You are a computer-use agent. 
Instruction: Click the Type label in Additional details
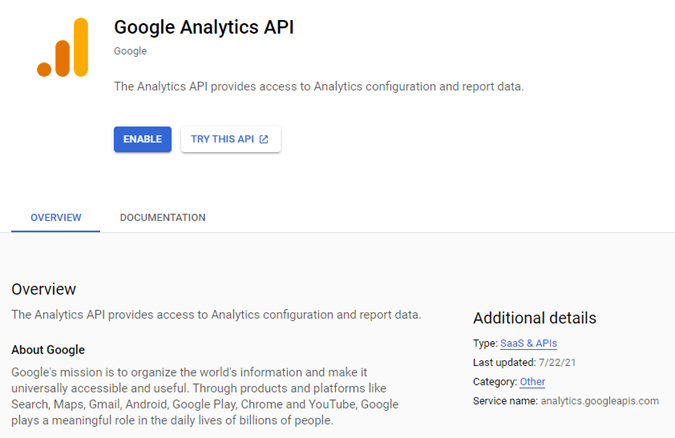(x=484, y=343)
